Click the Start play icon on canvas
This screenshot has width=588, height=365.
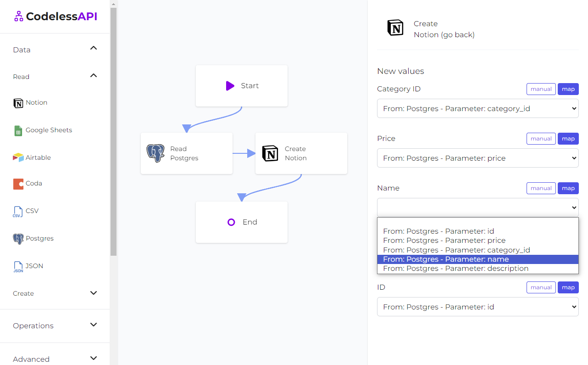[230, 86]
